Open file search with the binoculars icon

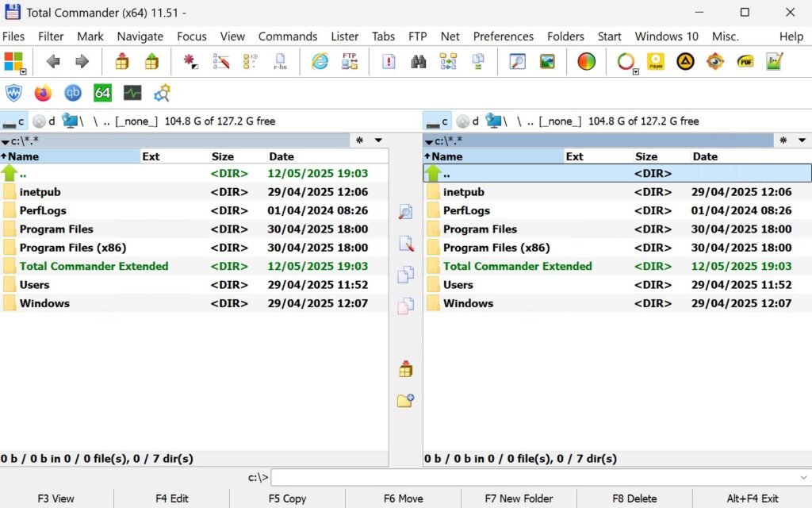point(419,62)
